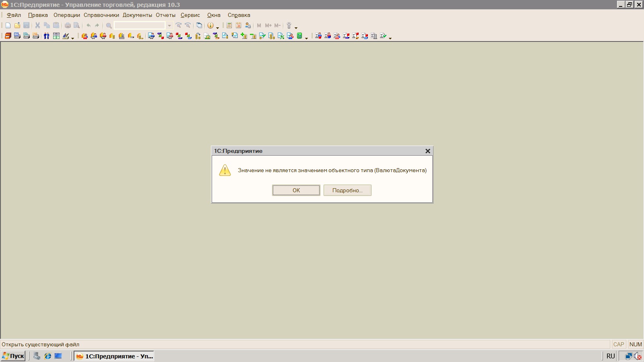This screenshot has height=362, width=644.
Task: Open the Отчеты menu
Action: coord(165,15)
